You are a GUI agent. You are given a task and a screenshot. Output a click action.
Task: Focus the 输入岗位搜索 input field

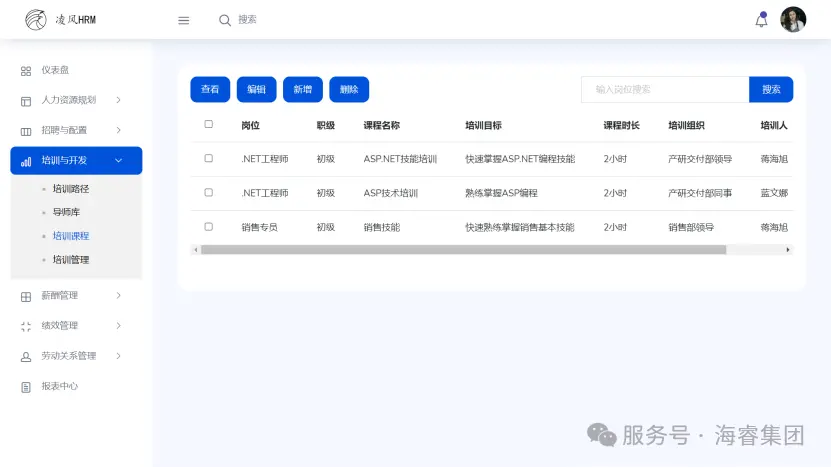coord(664,89)
